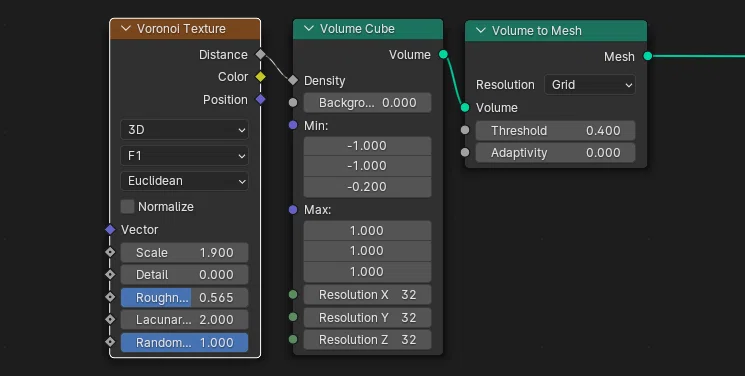Click the Max Y field

367,251
